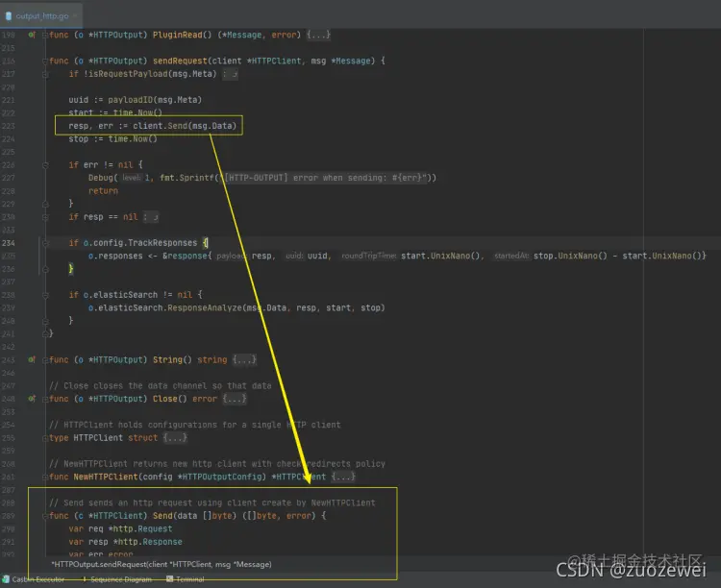Viewport: 721px width, 588px height.
Task: Click 'var req *http.Request' line
Action: point(120,529)
